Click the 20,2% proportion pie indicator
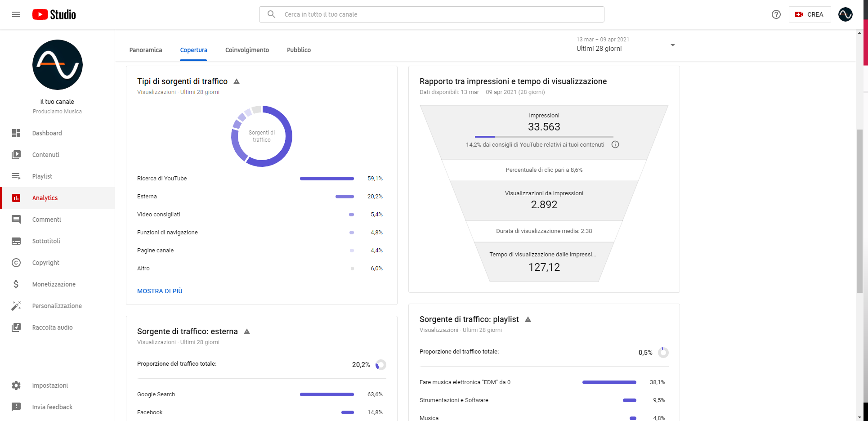Screen dimensions: 868x421 pos(381,365)
